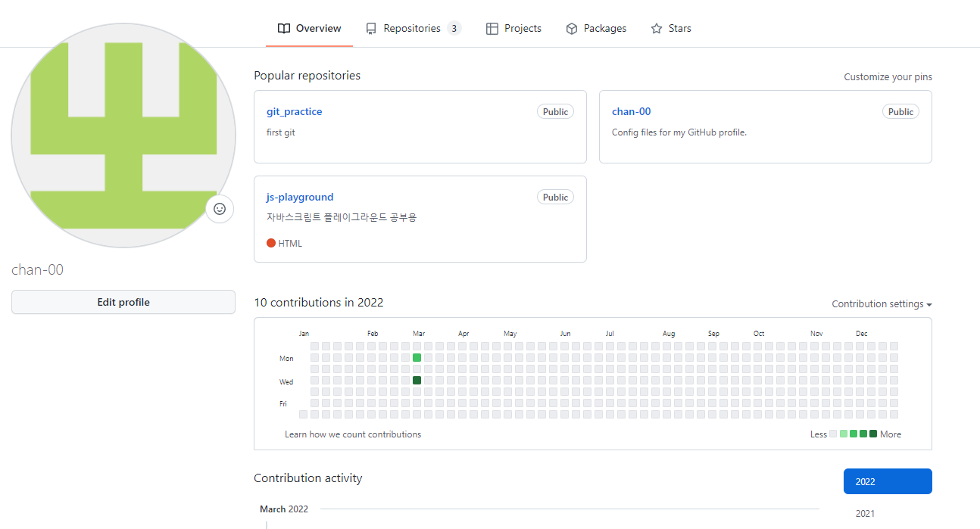This screenshot has height=529, width=980.
Task: Click the star icon beside Stars
Action: click(x=657, y=29)
